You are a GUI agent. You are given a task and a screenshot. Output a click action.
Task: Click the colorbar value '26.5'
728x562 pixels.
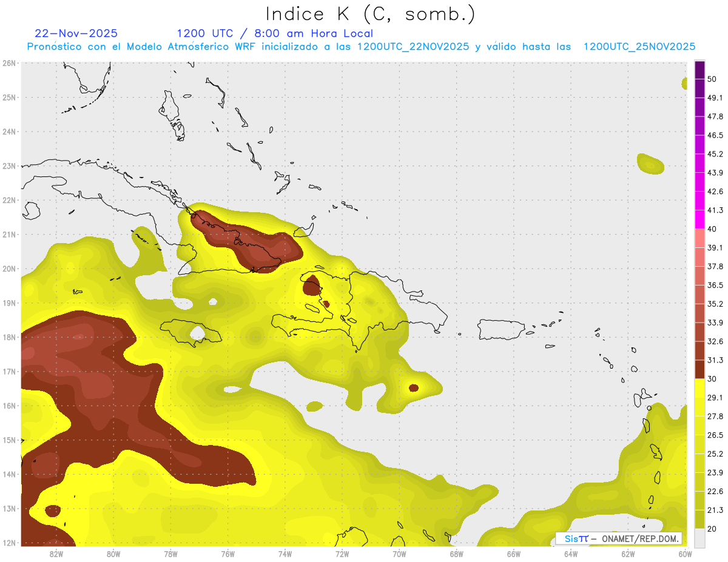[x=715, y=435]
